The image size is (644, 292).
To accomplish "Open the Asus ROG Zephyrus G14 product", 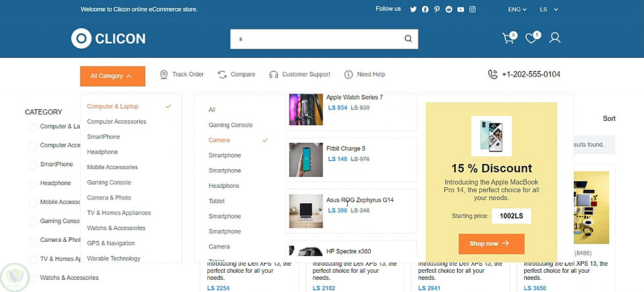I will [360, 200].
